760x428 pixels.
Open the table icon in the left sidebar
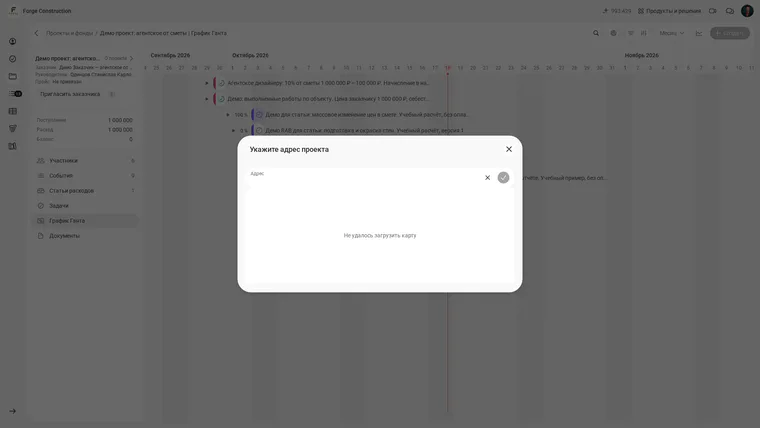click(13, 111)
